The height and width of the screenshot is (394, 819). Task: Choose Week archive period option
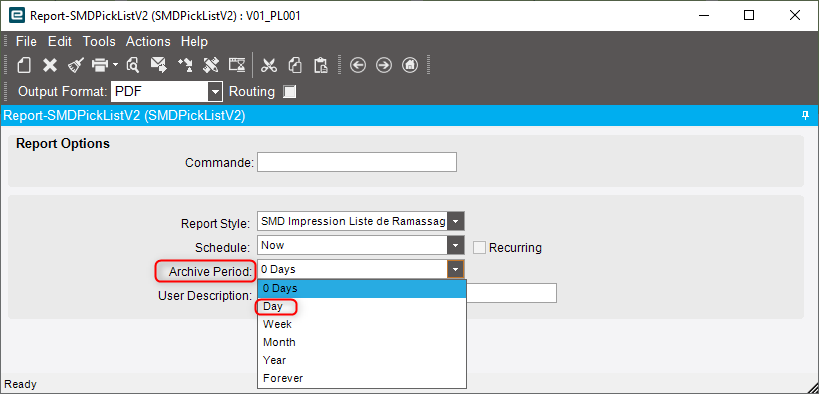tap(361, 324)
